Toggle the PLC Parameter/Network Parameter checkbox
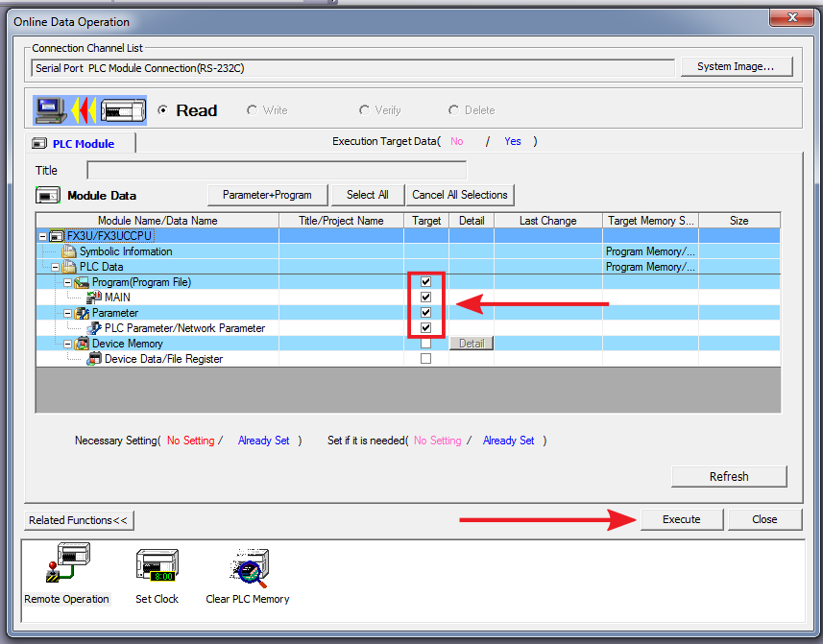 coord(425,328)
